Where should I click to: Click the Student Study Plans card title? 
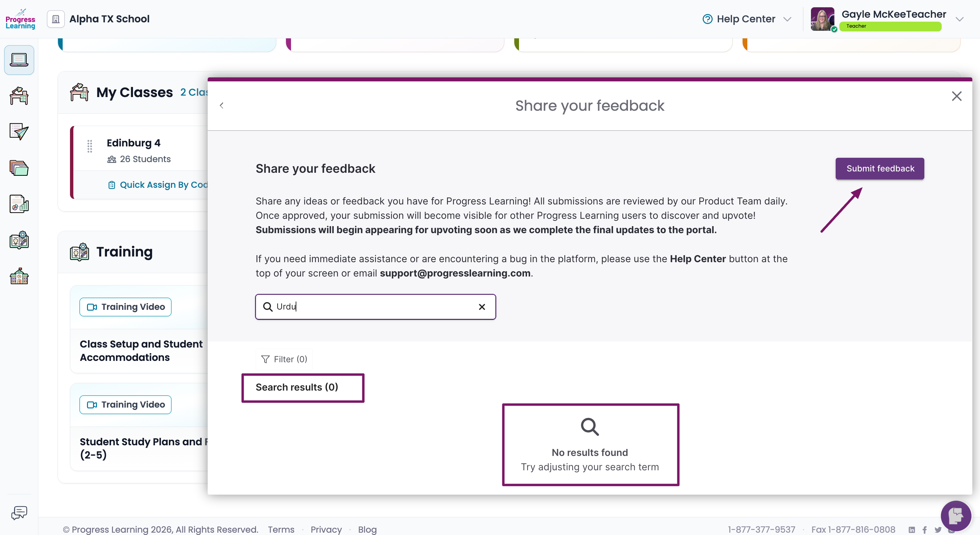coord(144,448)
